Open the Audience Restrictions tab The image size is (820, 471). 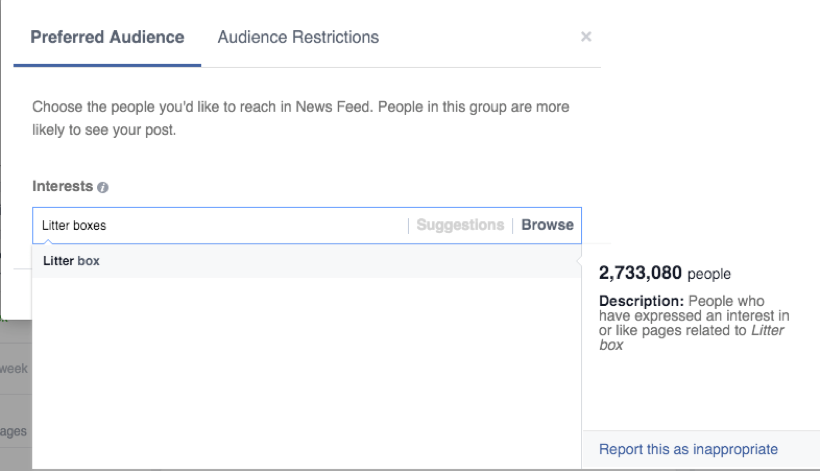click(298, 37)
